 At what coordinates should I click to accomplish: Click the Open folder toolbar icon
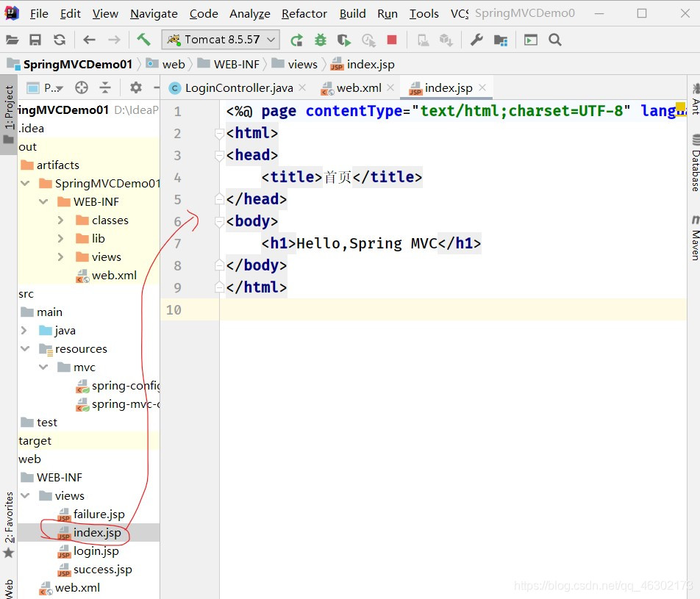click(x=12, y=40)
